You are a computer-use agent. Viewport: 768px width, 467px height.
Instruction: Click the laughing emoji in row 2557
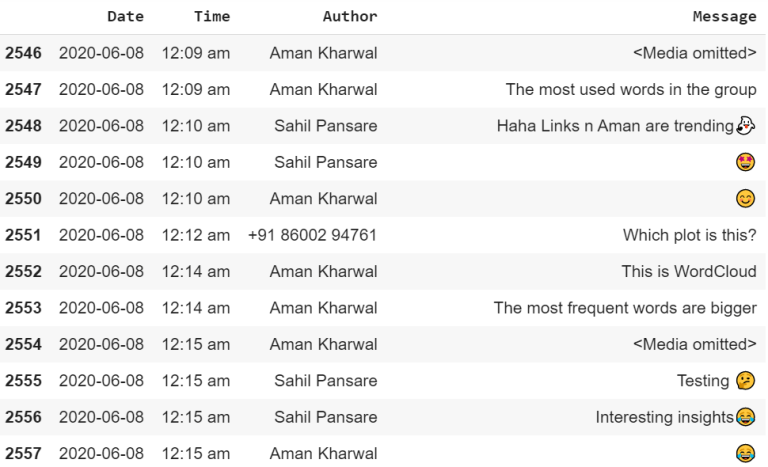746,453
